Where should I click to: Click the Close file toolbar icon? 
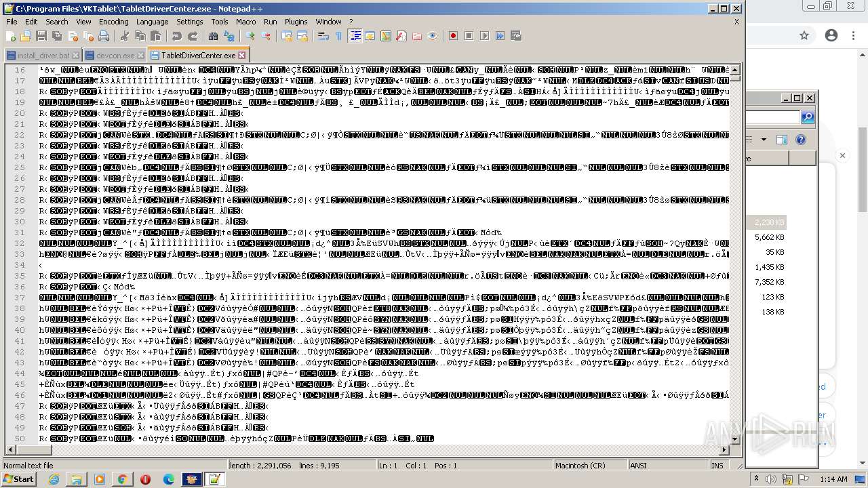click(x=73, y=36)
